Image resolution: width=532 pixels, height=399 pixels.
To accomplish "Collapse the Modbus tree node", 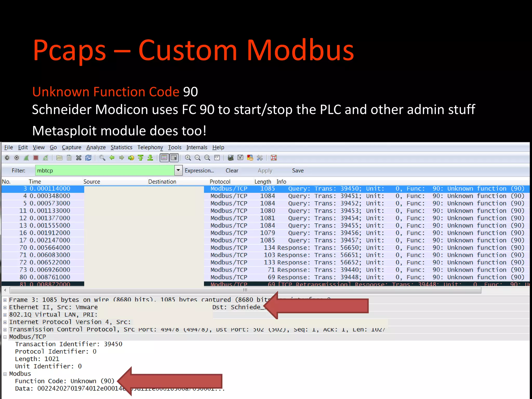I will point(5,374).
